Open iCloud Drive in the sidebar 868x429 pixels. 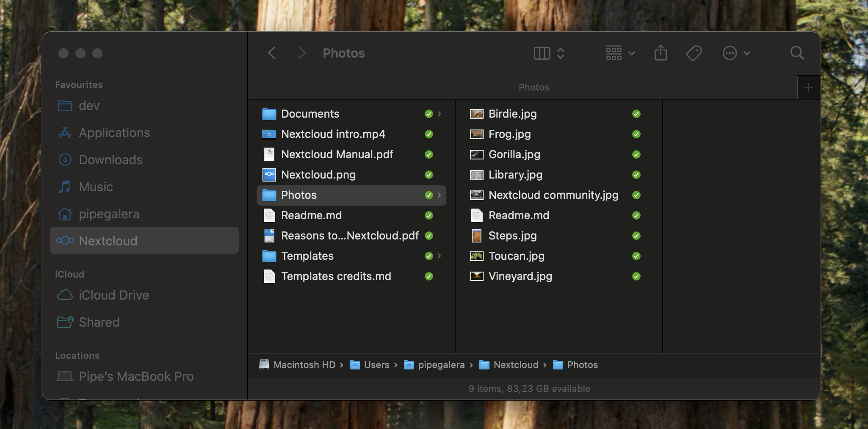click(144, 295)
